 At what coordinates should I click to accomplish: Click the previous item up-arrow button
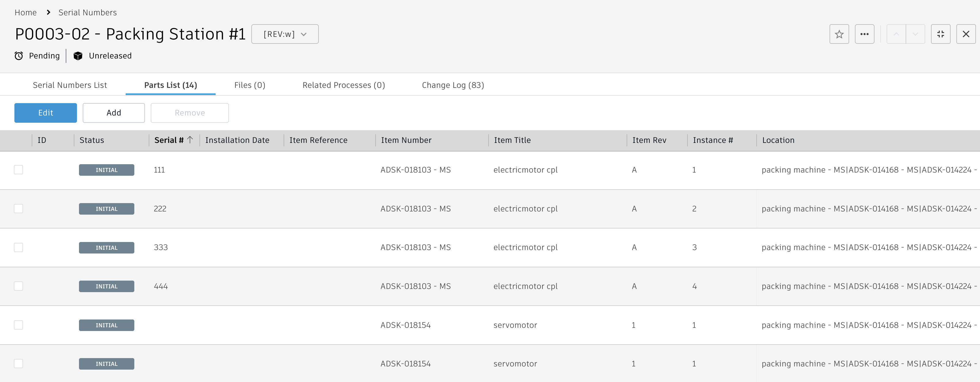[x=896, y=34]
